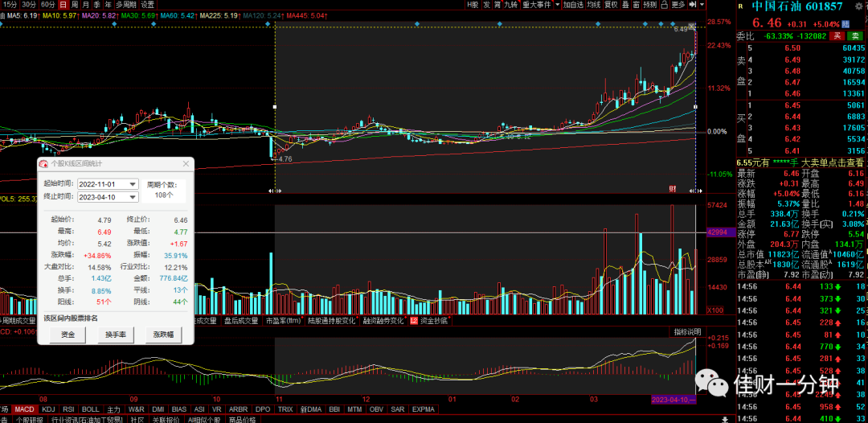Click the green 卖 sell icon

[855, 36]
